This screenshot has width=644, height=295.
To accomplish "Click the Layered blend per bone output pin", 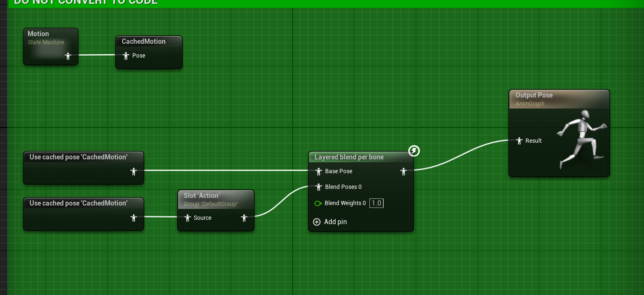I will pyautogui.click(x=404, y=171).
